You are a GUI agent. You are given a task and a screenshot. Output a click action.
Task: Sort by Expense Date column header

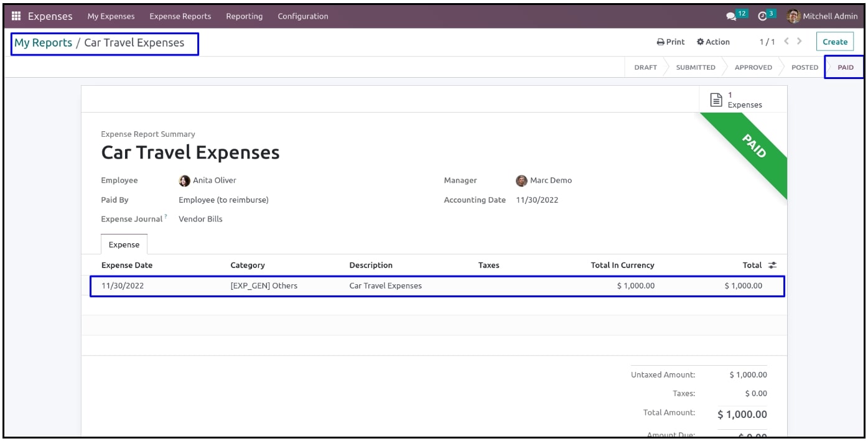(x=127, y=265)
